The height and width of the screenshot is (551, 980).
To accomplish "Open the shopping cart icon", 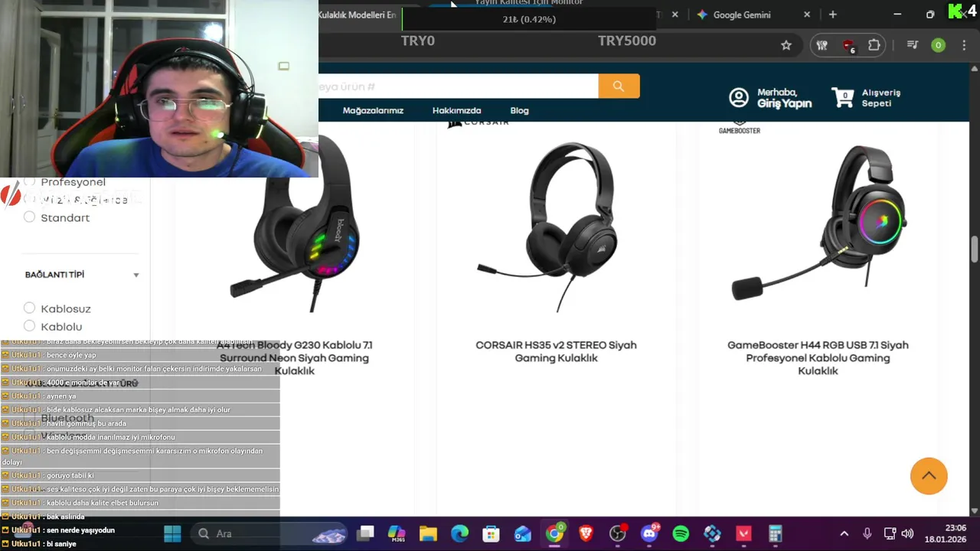I will click(x=843, y=98).
